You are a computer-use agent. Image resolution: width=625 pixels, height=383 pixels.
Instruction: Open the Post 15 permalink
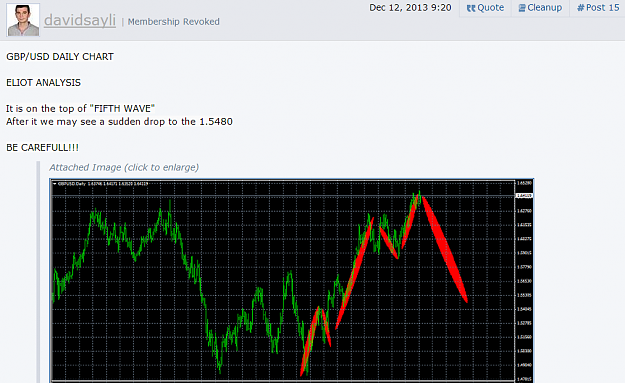click(x=598, y=8)
